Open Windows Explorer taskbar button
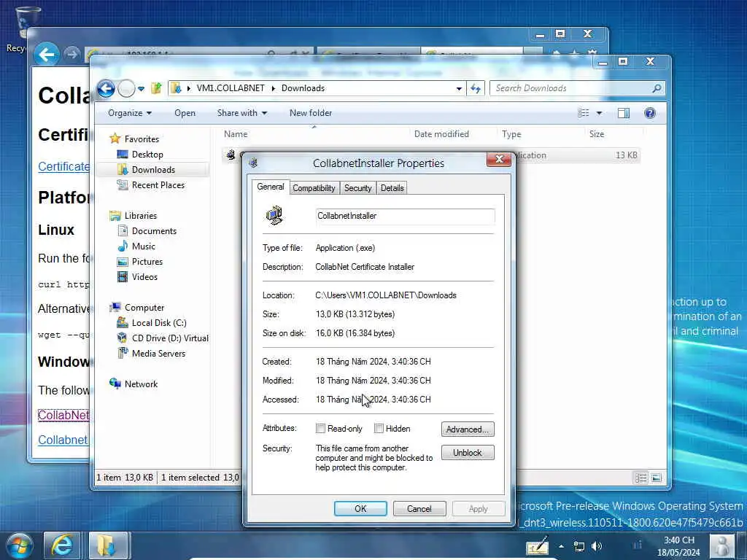Image resolution: width=747 pixels, height=560 pixels. point(108,545)
